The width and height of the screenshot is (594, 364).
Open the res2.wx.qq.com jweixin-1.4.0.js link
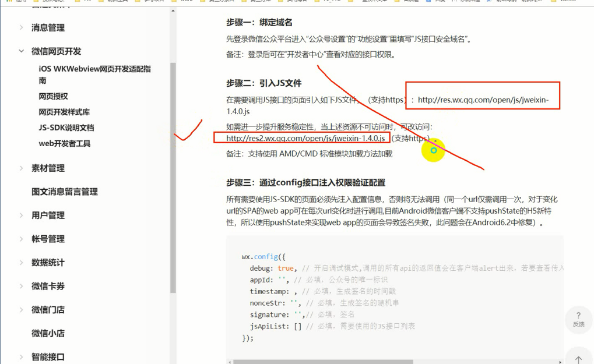point(305,138)
